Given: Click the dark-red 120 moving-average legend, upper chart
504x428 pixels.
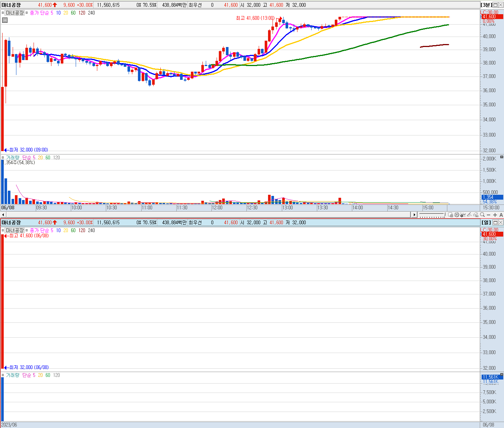Looking at the screenshot, I should 82,13.
